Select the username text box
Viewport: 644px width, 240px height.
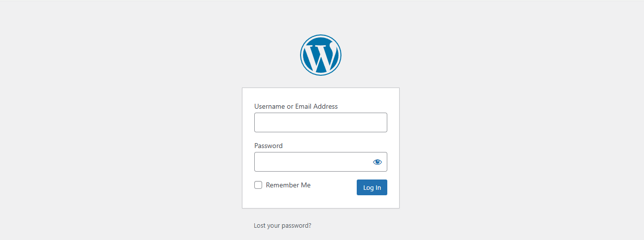tap(320, 122)
